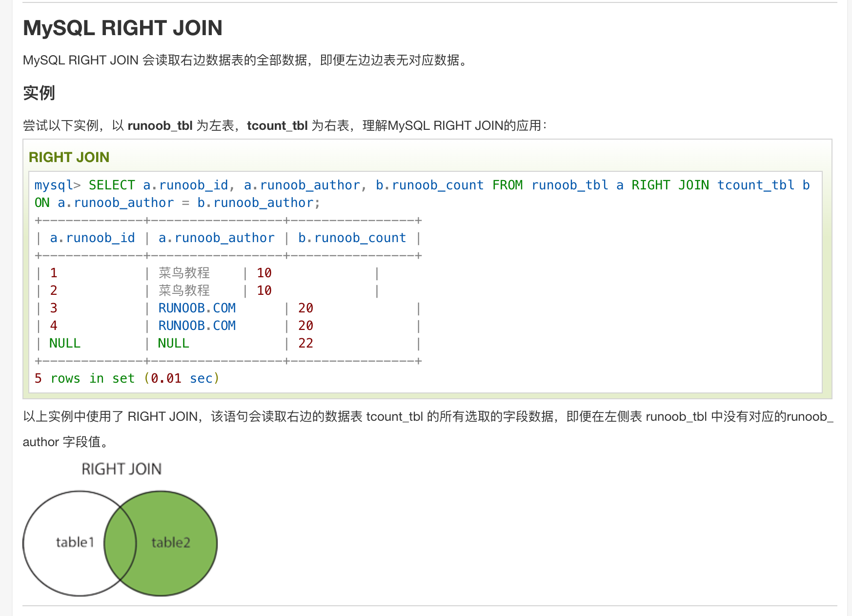This screenshot has height=616, width=852.
Task: Click the "a.runoob_id" column header of the result table
Action: 92,238
